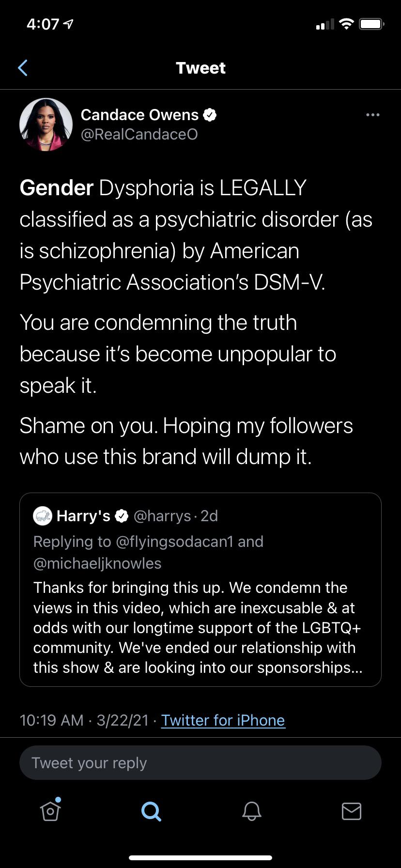This screenshot has width=401, height=868.
Task: Tap the battery status icon
Action: [x=371, y=24]
